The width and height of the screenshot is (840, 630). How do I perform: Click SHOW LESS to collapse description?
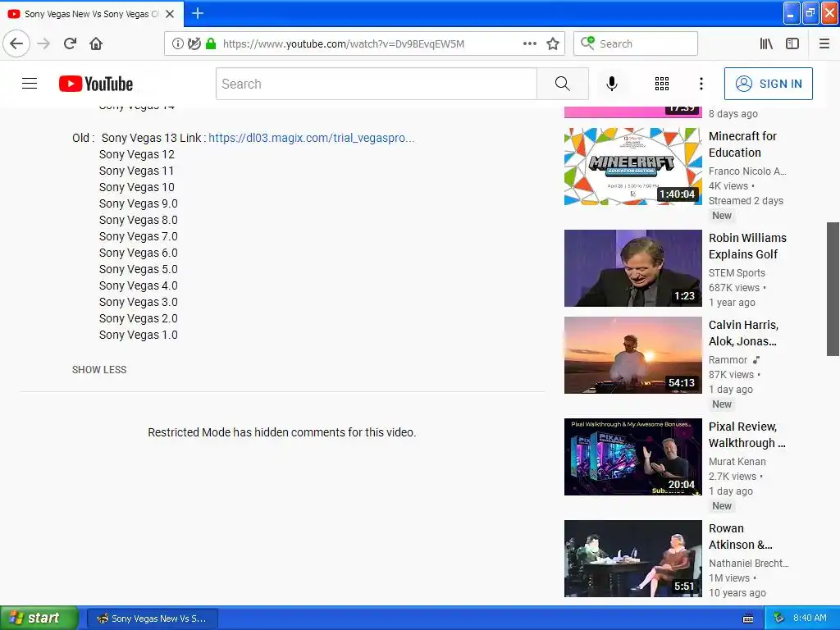coord(99,370)
